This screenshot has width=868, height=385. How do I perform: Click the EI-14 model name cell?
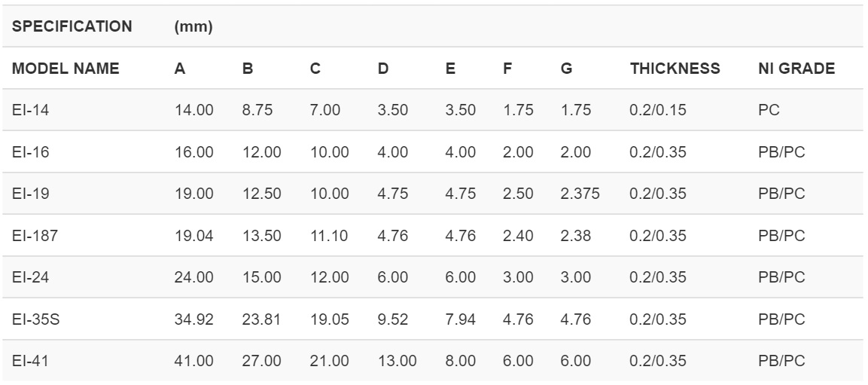(x=29, y=110)
